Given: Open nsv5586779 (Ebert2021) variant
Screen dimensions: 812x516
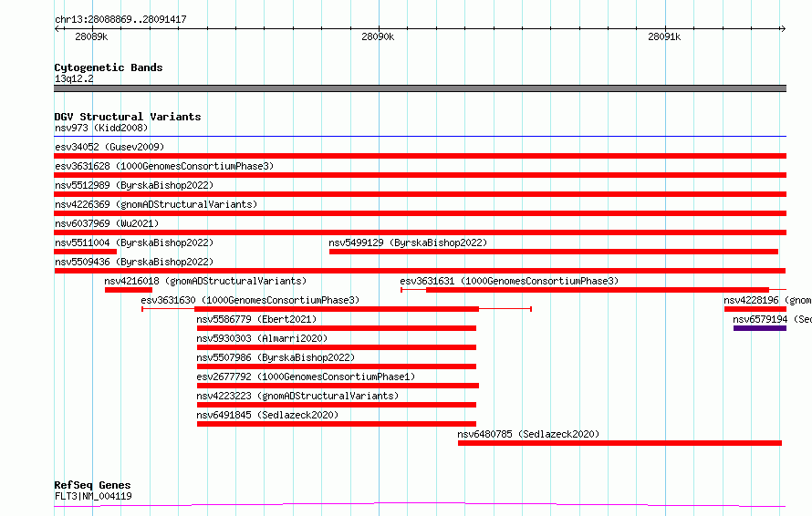Looking at the screenshot, I should tap(256, 319).
